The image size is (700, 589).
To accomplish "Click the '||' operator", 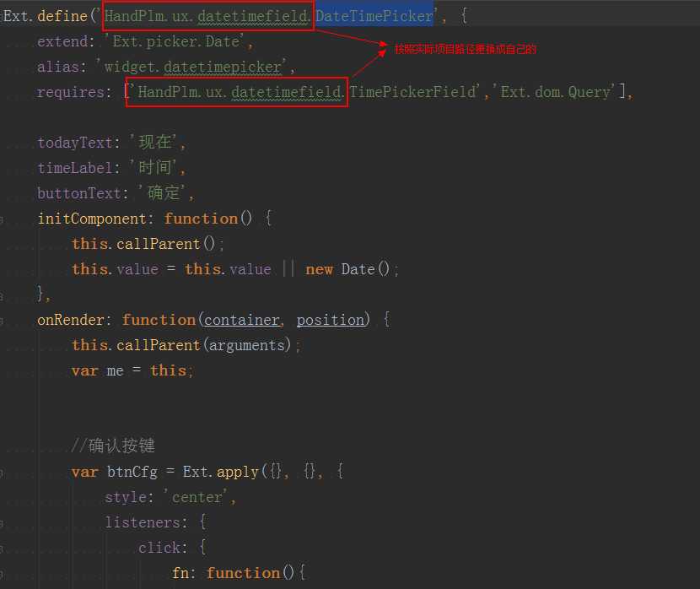I will tap(288, 269).
